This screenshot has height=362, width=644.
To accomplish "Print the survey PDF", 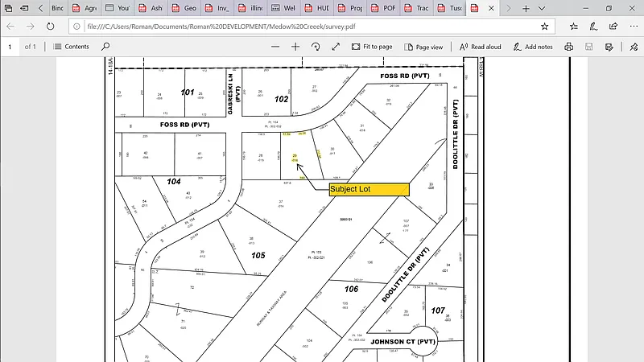I will coord(569,47).
